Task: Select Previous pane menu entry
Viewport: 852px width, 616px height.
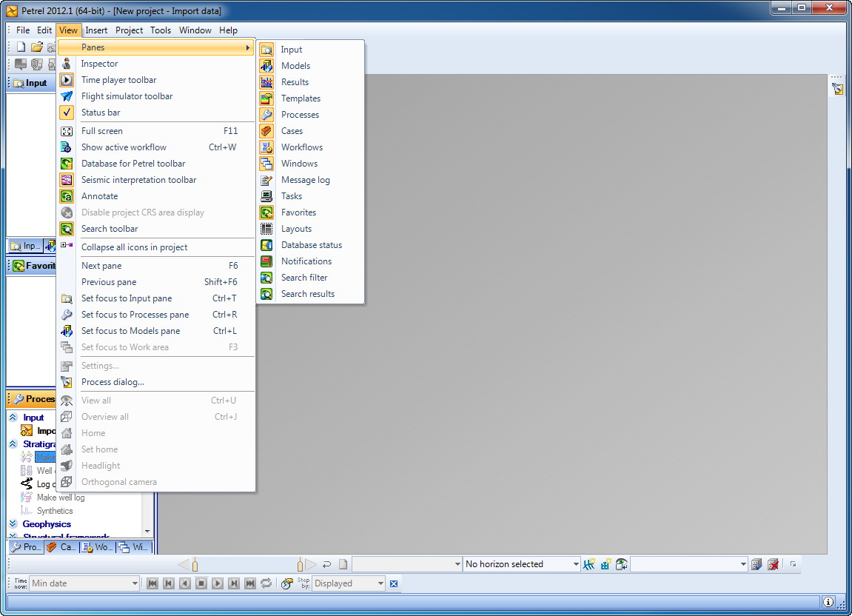Action: [x=156, y=282]
